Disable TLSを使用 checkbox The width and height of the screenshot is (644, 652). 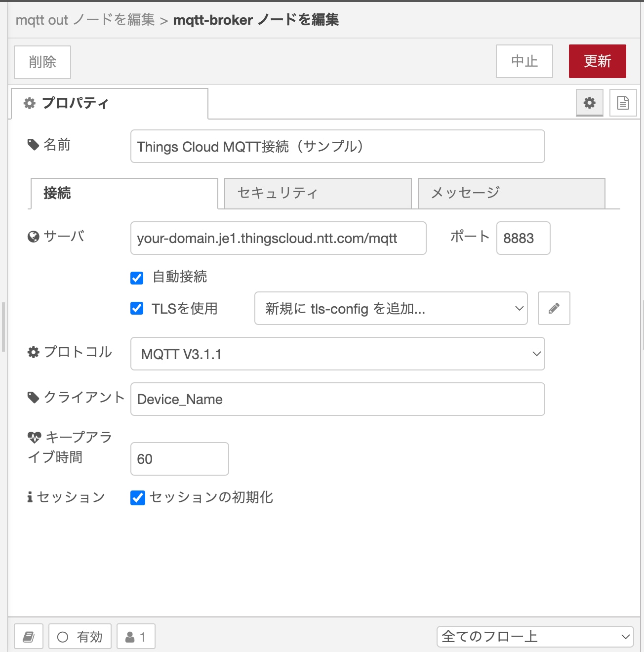(137, 308)
